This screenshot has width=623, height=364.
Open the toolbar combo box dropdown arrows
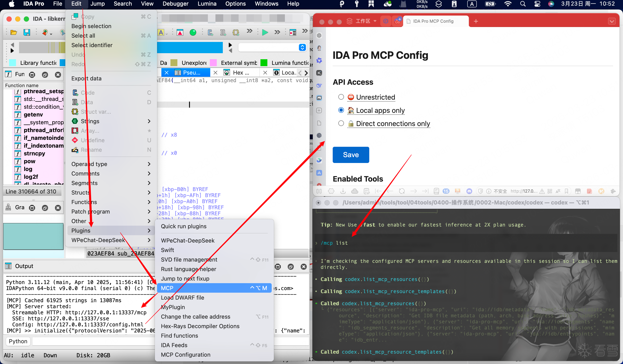tap(302, 47)
